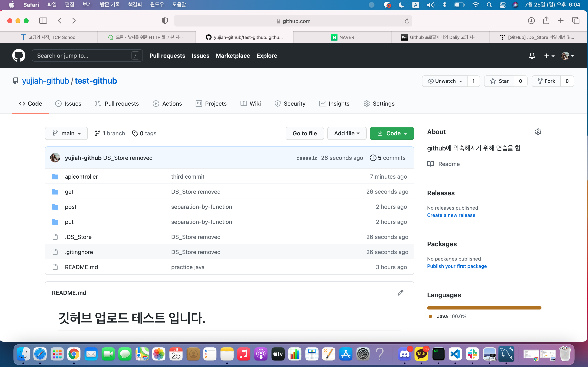
Task: Click the pencil icon to edit README.md
Action: point(400,293)
